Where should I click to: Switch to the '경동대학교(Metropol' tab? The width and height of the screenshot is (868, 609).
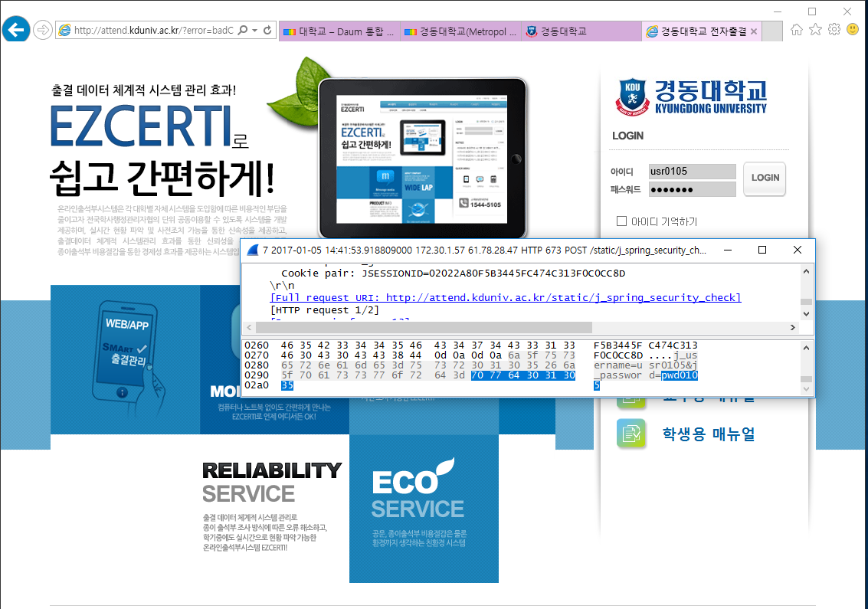pyautogui.click(x=460, y=31)
